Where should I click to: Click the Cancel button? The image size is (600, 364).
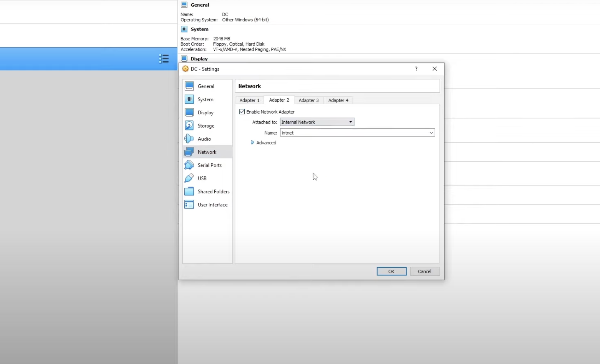[x=424, y=271]
